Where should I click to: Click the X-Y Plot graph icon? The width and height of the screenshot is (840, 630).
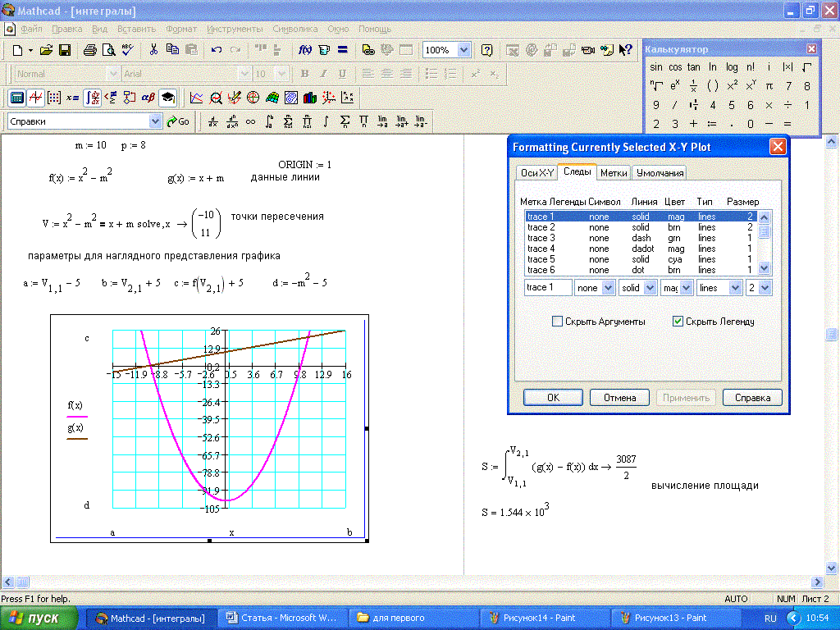pos(197,98)
